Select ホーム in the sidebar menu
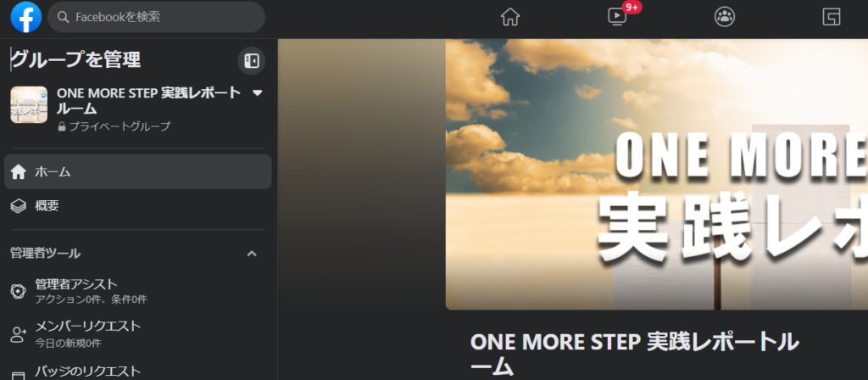This screenshot has width=868, height=380. pos(138,171)
